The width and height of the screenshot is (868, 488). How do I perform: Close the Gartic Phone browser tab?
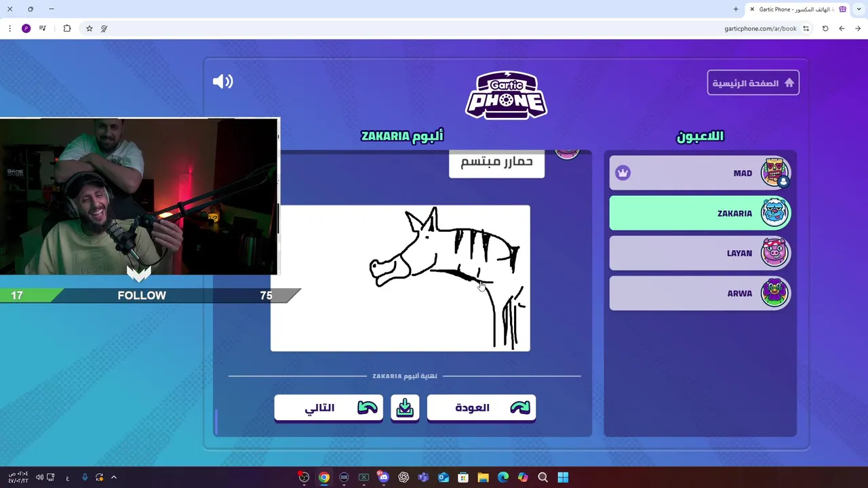tap(752, 9)
